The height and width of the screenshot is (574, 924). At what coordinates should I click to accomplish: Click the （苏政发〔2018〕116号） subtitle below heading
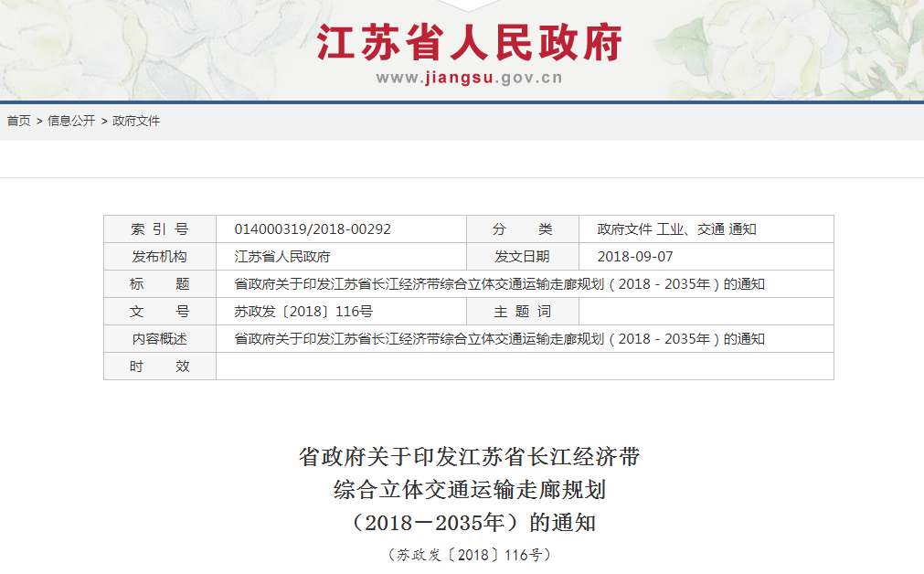click(x=469, y=555)
